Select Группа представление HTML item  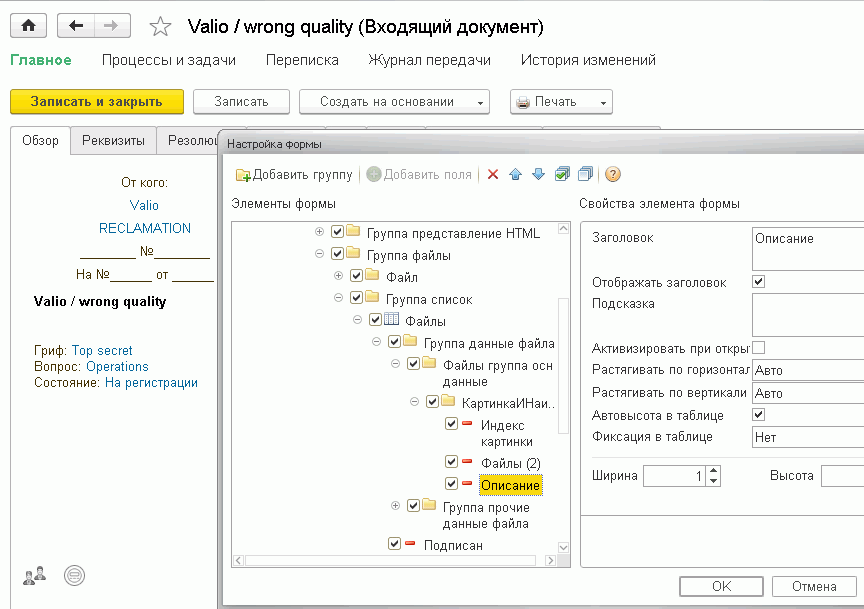point(453,233)
